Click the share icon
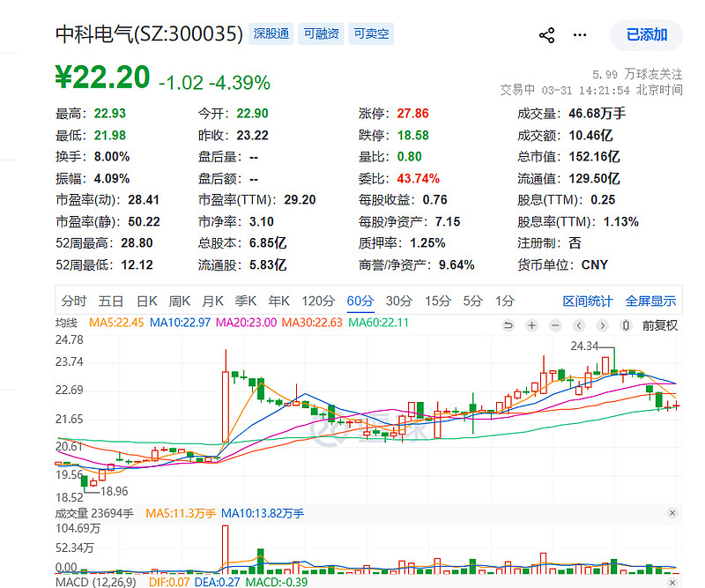The image size is (705, 588). 546,35
